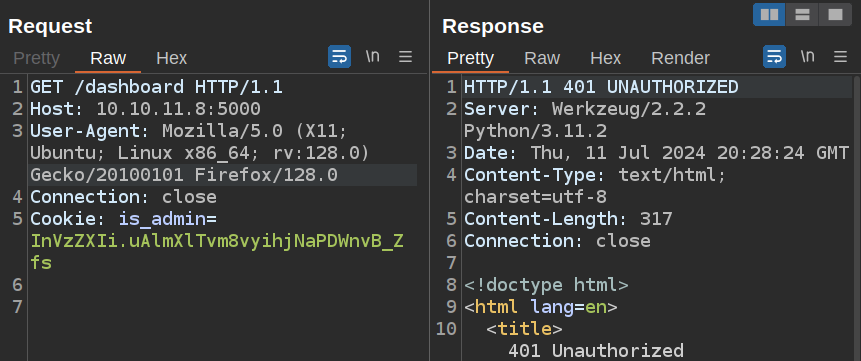The image size is (861, 361).
Task: Switch Request view to Hex tab
Action: click(171, 58)
